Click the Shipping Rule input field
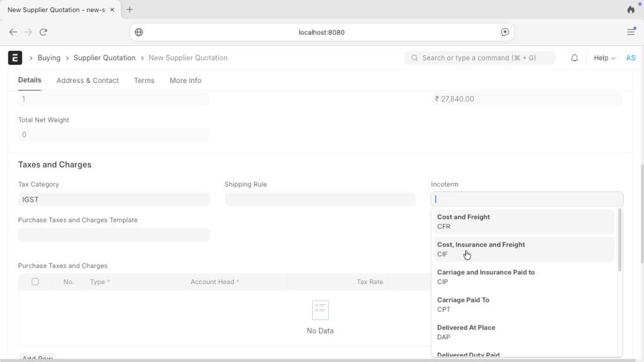This screenshot has width=644, height=362. (320, 199)
